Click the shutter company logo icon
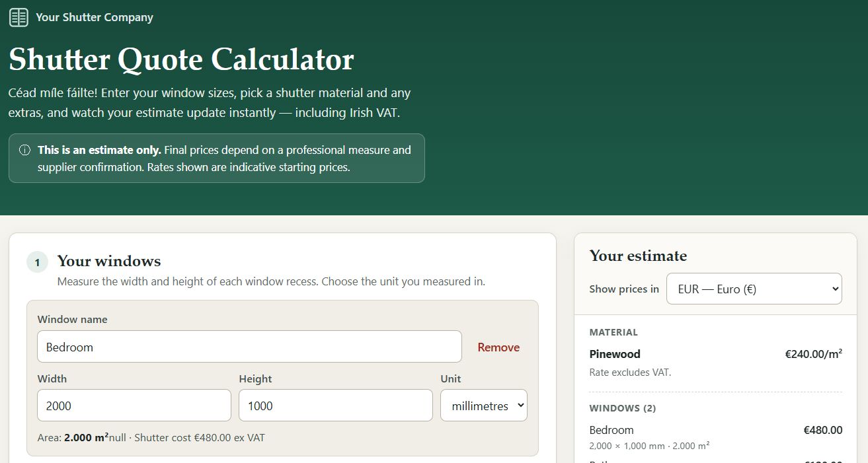The height and width of the screenshot is (463, 868). pyautogui.click(x=19, y=17)
